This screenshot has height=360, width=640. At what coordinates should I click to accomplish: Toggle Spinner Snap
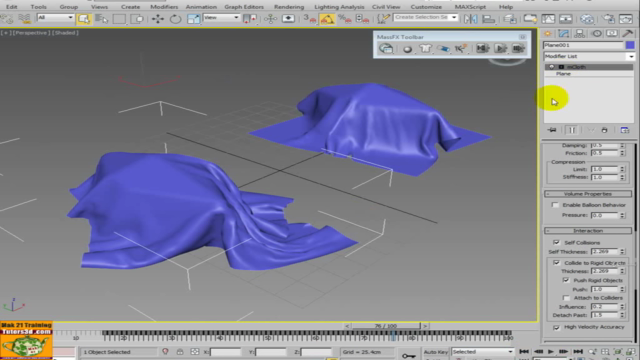point(362,19)
